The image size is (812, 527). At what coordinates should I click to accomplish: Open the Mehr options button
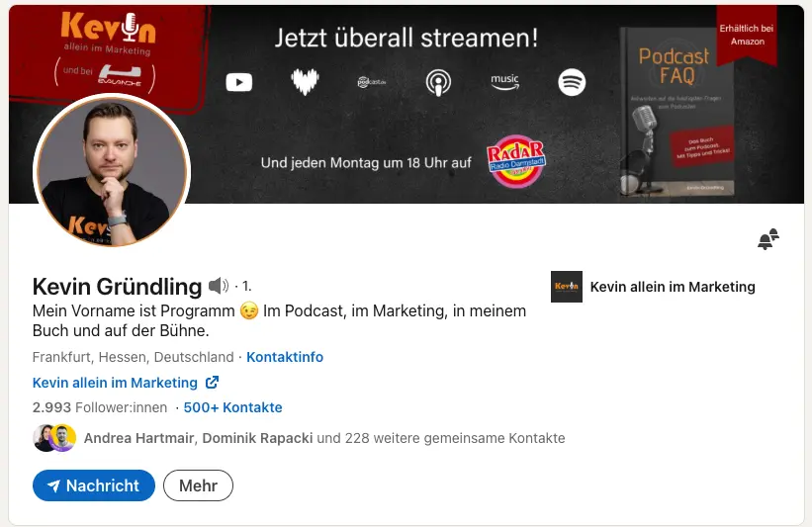click(x=199, y=485)
